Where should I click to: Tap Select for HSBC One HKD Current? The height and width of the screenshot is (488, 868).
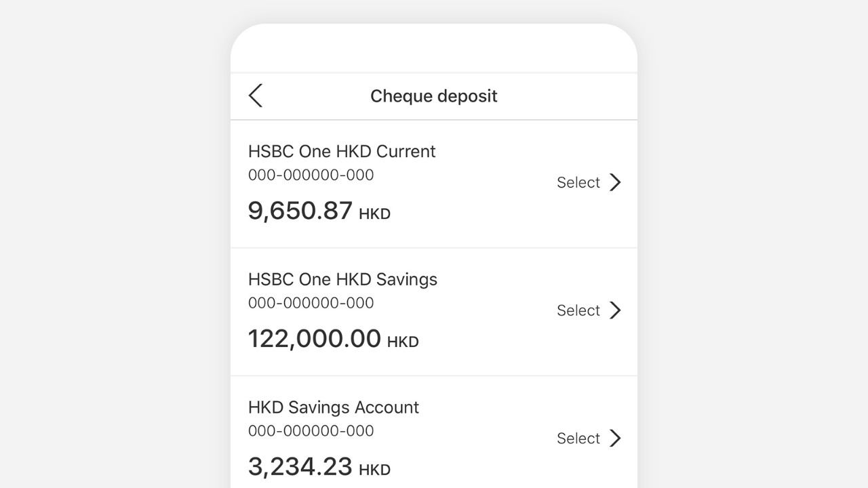pyautogui.click(x=578, y=182)
